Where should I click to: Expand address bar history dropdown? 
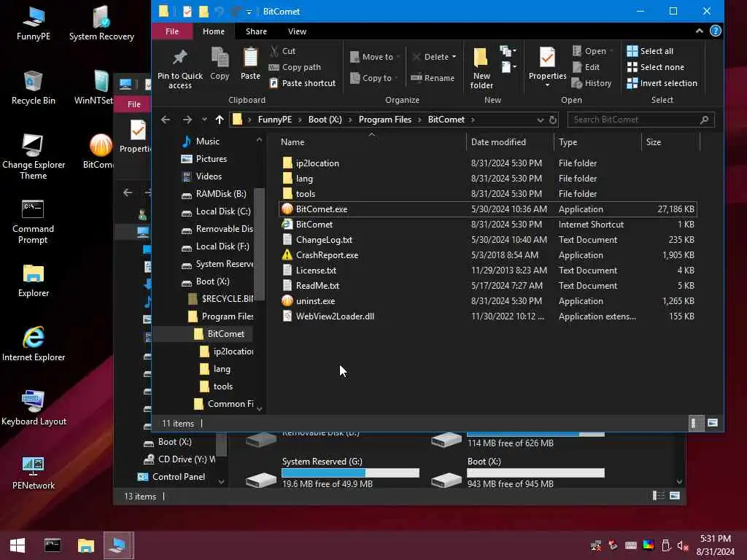coord(540,120)
